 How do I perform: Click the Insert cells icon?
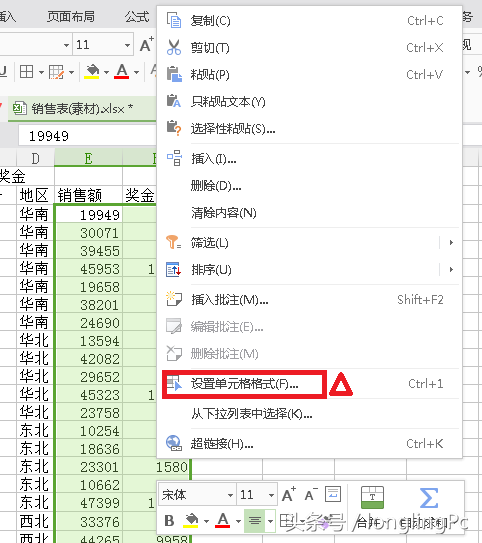(x=174, y=158)
